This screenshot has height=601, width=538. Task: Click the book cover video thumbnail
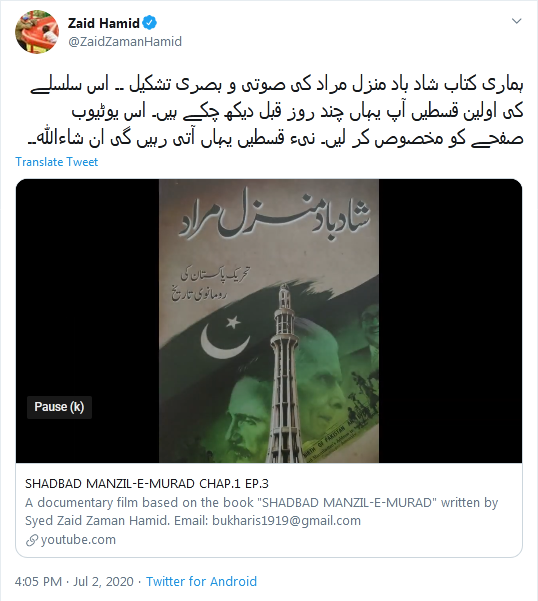click(x=269, y=321)
